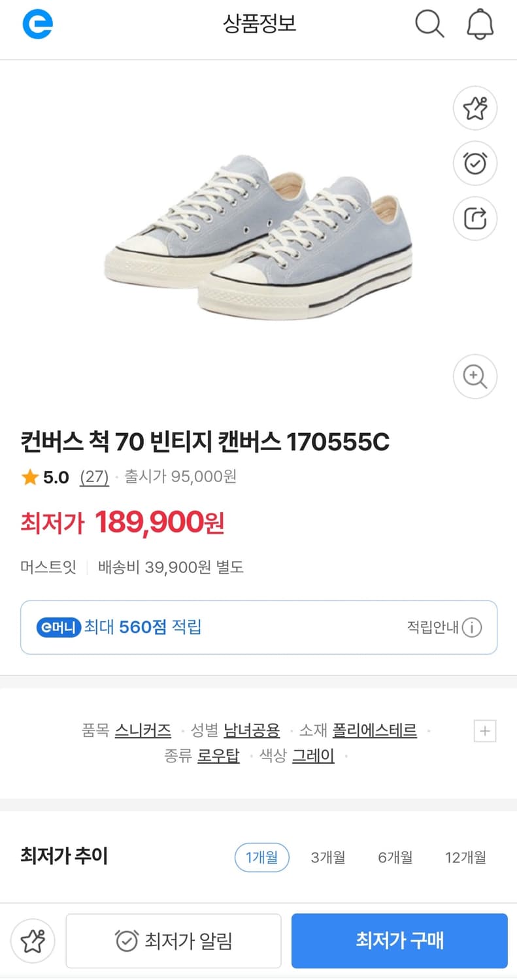Screen dimensions: 517x980
Task: Open search with the magnifier icon
Action: point(429,25)
